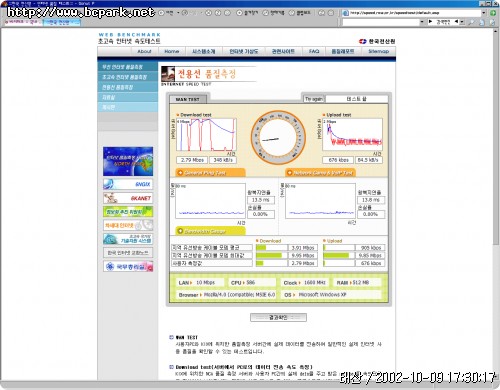Image resolution: width=500 pixels, height=390 pixels.
Task: Switch to the first browser tab
Action: click(22, 22)
